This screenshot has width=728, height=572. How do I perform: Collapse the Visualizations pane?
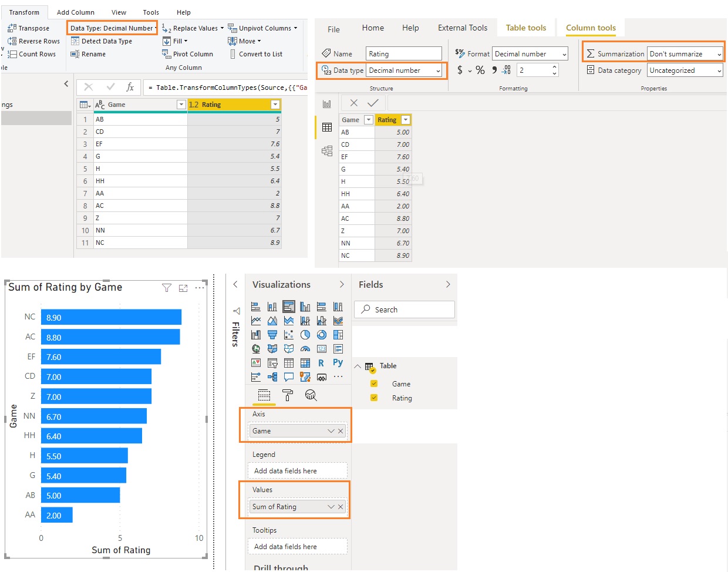342,284
